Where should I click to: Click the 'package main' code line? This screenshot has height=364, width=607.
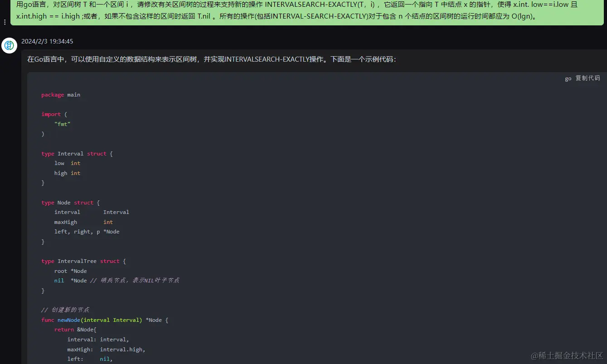point(61,95)
